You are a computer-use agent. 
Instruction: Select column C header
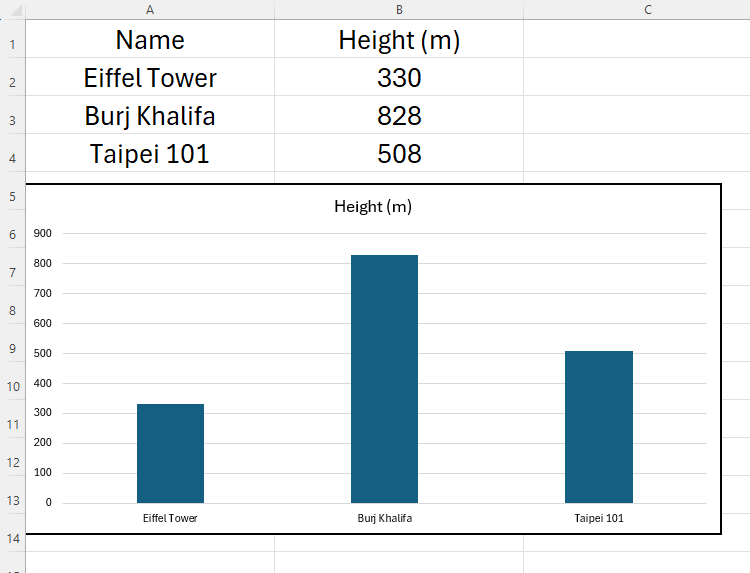(x=648, y=10)
